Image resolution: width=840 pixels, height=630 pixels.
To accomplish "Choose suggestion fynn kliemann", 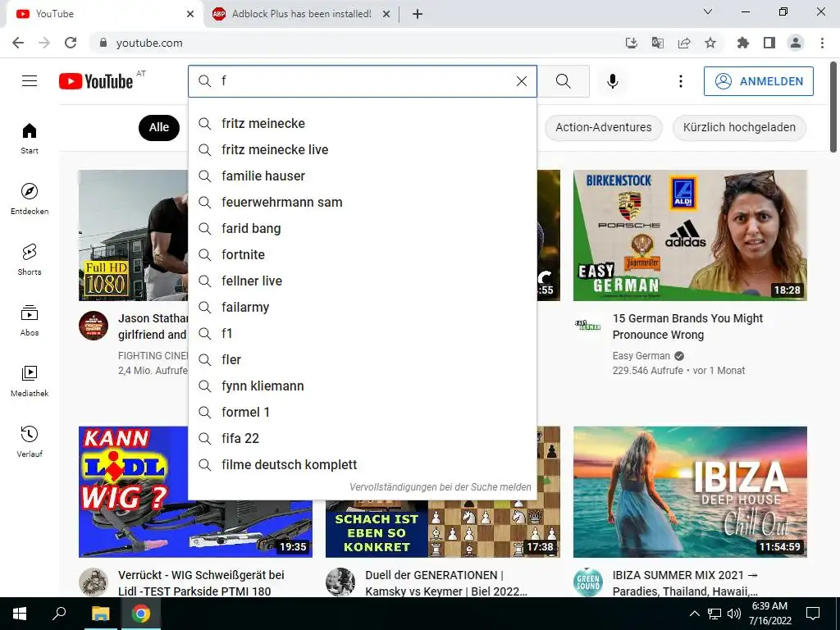I will pyautogui.click(x=363, y=386).
